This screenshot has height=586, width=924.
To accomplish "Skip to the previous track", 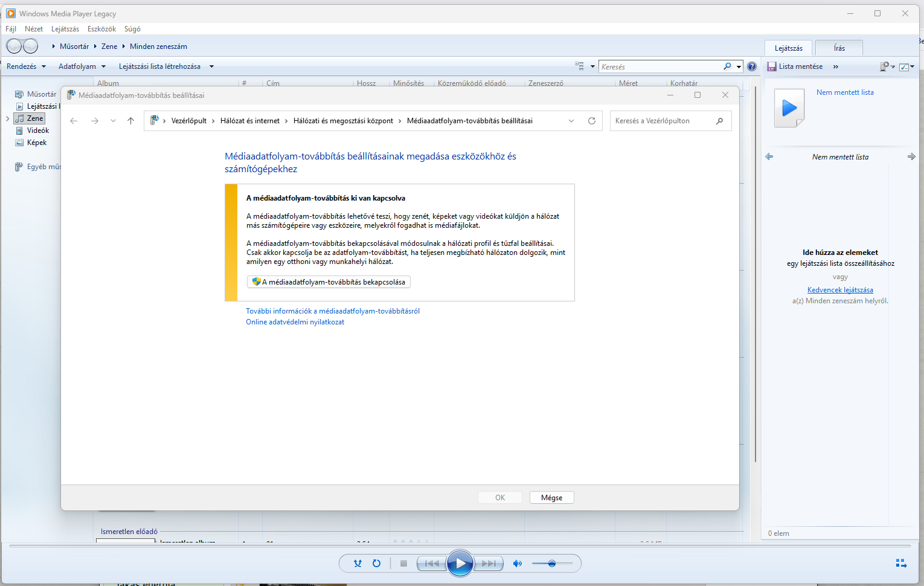I will pyautogui.click(x=432, y=564).
